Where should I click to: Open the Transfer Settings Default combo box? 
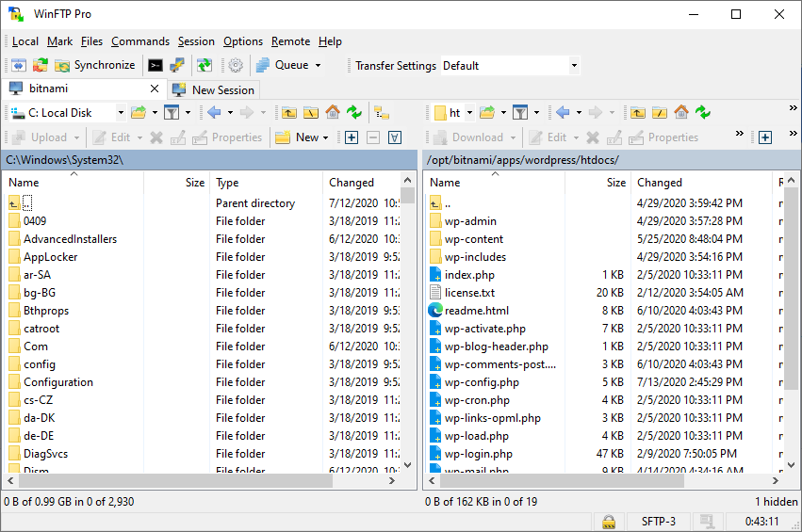pos(510,65)
